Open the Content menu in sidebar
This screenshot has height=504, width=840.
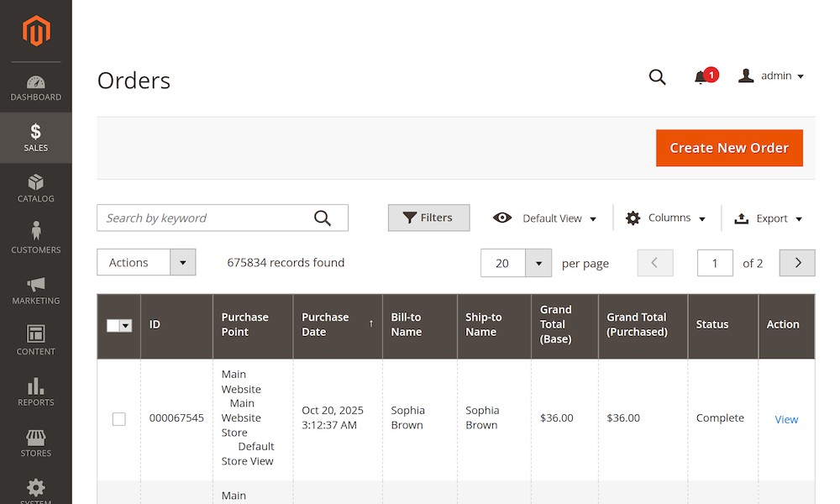[x=36, y=340]
